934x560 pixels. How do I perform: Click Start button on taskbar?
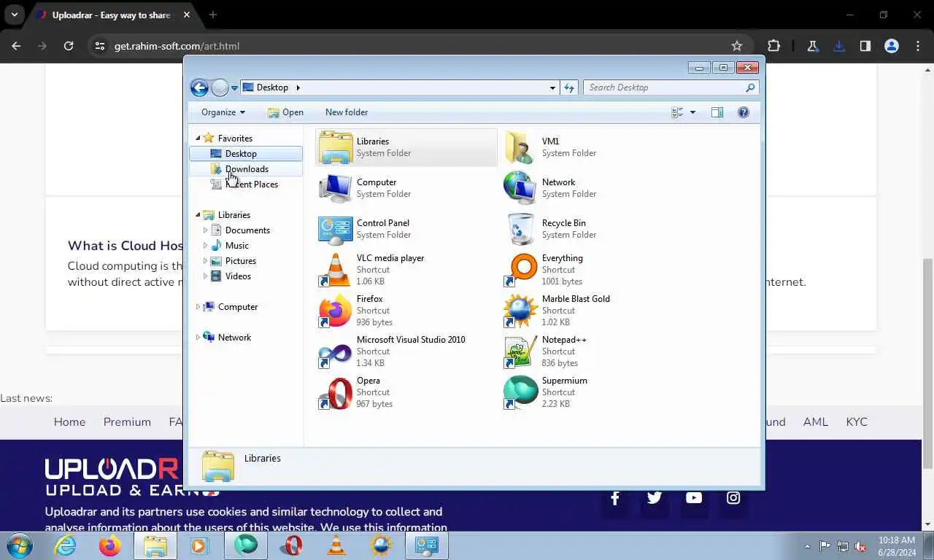tap(20, 545)
